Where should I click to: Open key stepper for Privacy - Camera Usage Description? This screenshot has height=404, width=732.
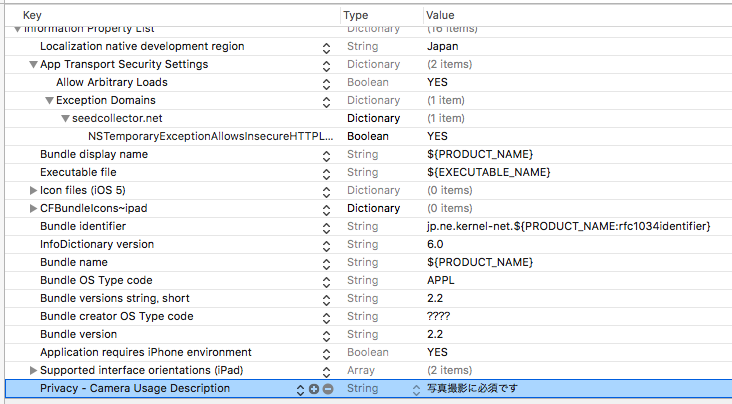(301, 388)
